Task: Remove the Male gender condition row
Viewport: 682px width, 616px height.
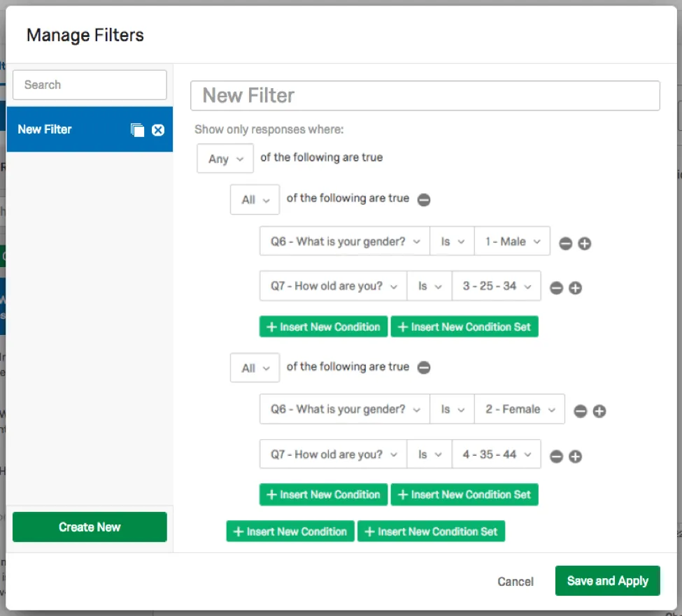Action: pyautogui.click(x=565, y=243)
